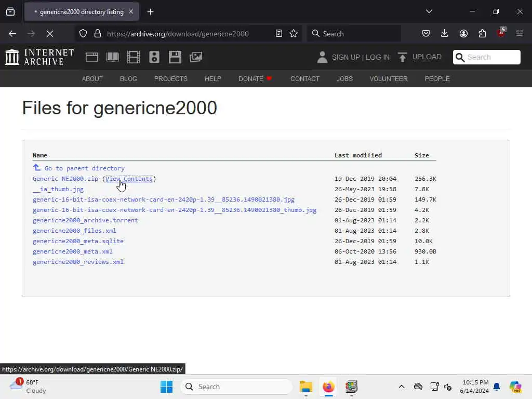This screenshot has width=532, height=399.
Task: Open the extensions puzzle icon
Action: point(482,34)
